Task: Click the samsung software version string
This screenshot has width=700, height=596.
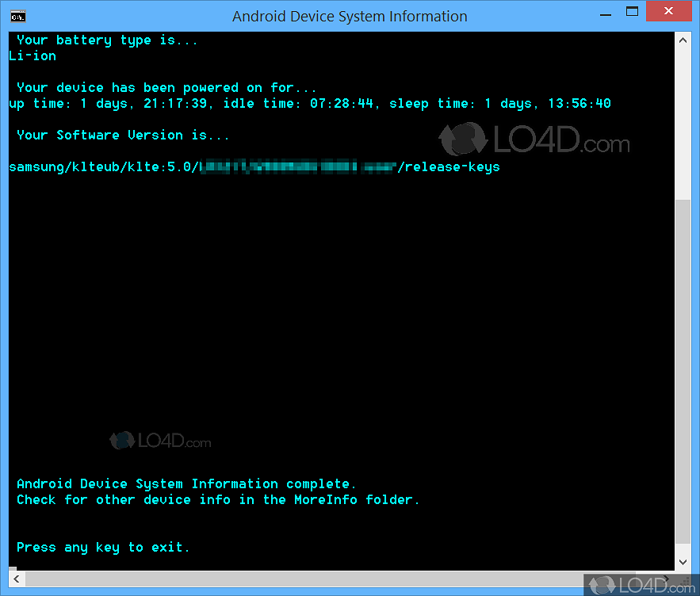Action: point(254,166)
